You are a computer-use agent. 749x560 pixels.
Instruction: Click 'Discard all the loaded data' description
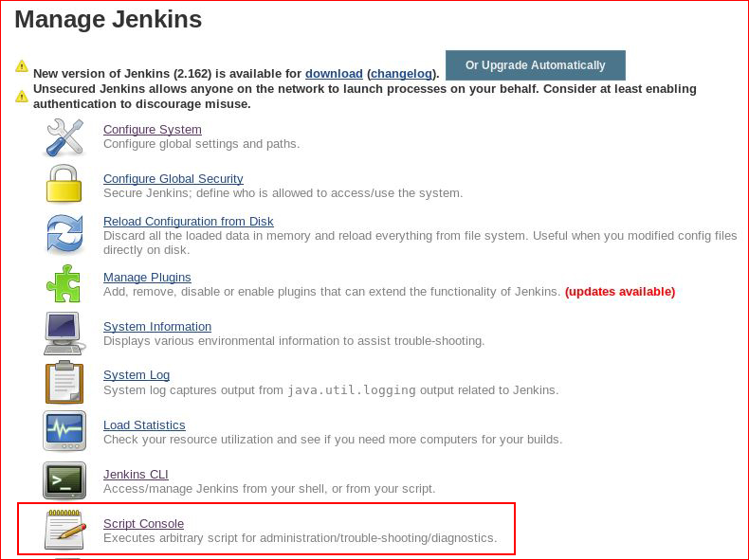tap(420, 243)
